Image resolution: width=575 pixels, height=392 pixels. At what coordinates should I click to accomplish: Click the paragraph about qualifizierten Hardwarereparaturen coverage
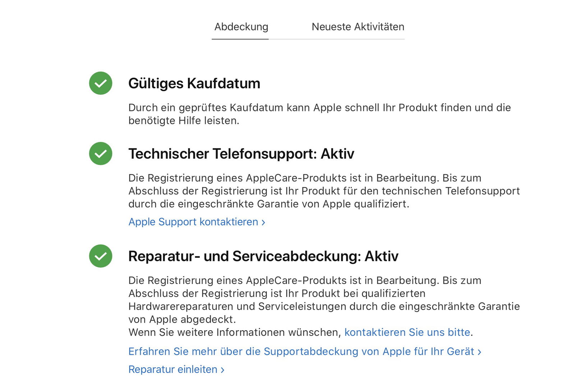pyautogui.click(x=324, y=300)
